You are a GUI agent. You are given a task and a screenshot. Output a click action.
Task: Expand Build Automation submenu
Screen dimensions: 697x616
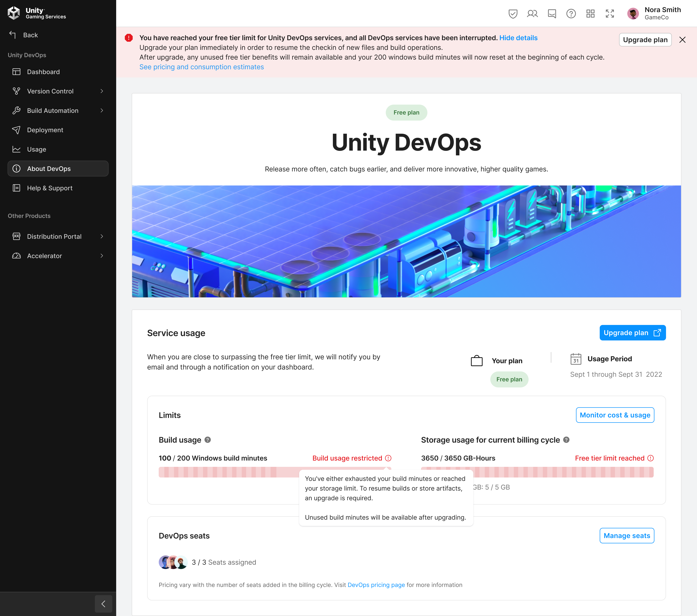pyautogui.click(x=102, y=111)
